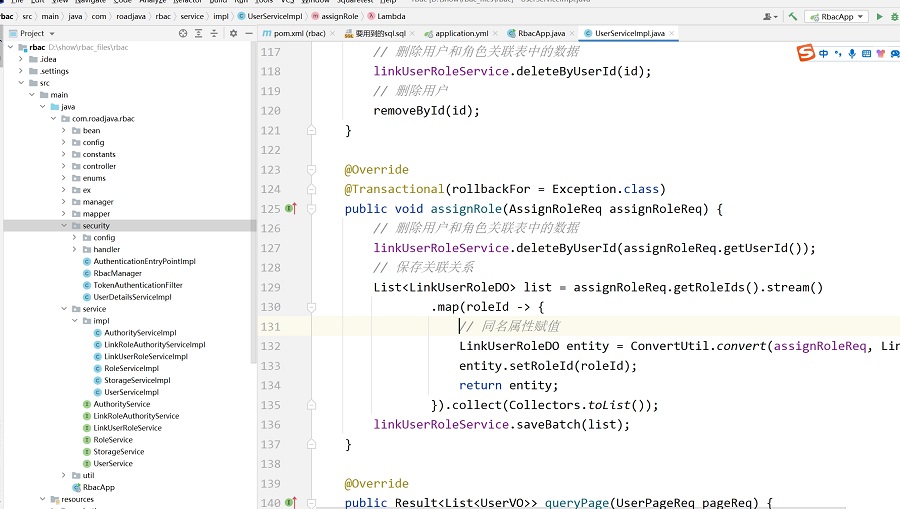Start debugging with the bug icon
The height and width of the screenshot is (509, 900).
click(x=894, y=17)
